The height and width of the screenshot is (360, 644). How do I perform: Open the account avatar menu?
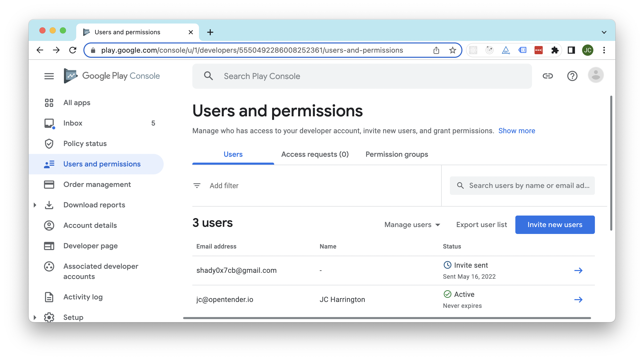click(596, 75)
